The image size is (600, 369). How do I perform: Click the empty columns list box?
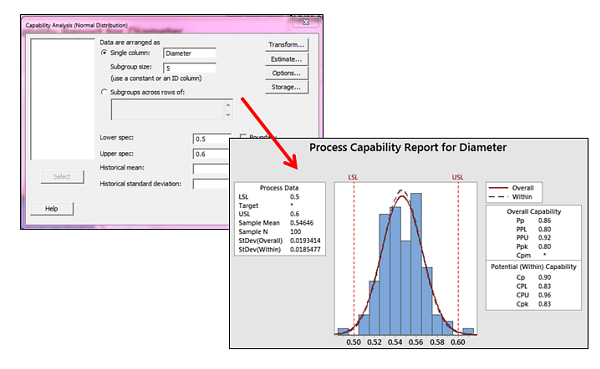(x=62, y=99)
